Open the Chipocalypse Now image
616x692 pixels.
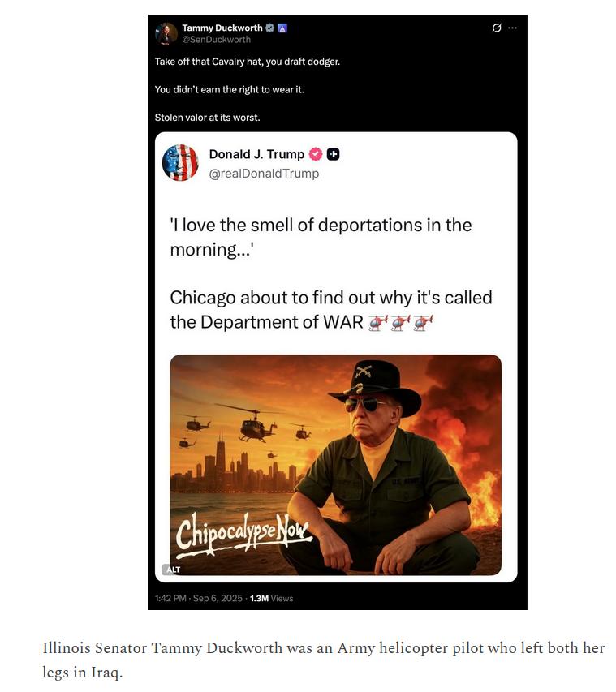tap(335, 464)
